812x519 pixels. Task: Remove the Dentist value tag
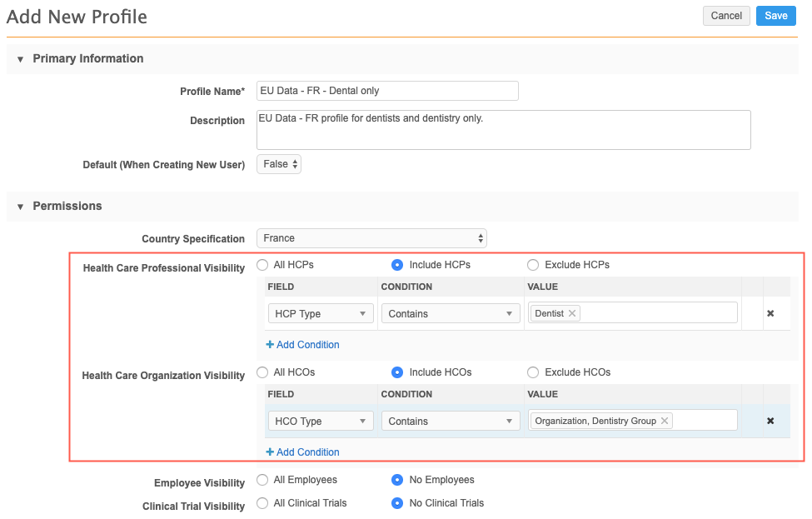(572, 314)
